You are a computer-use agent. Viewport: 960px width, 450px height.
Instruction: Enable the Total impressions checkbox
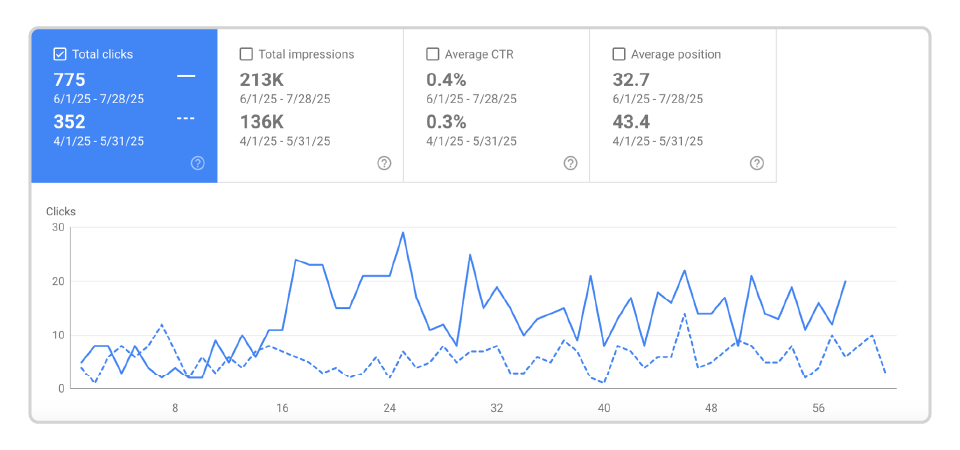point(246,54)
